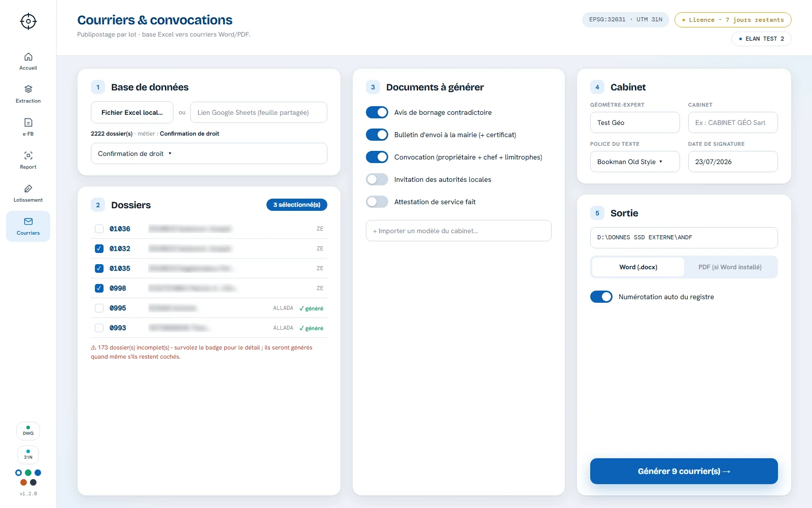This screenshot has width=812, height=508.
Task: Click dossier number 0995
Action: point(118,308)
